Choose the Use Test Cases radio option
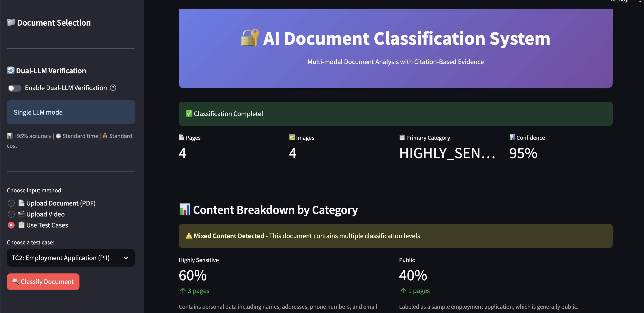 (x=11, y=225)
